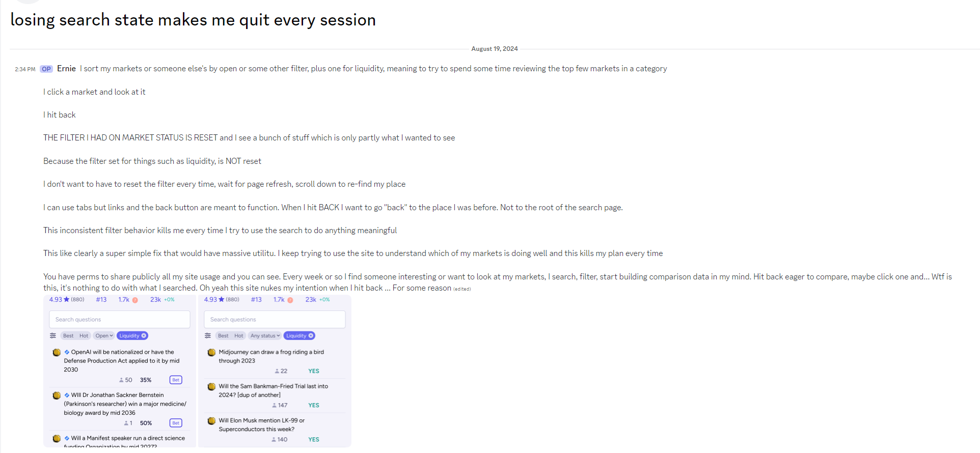Toggle the Best sort pill in left panel

(68, 335)
